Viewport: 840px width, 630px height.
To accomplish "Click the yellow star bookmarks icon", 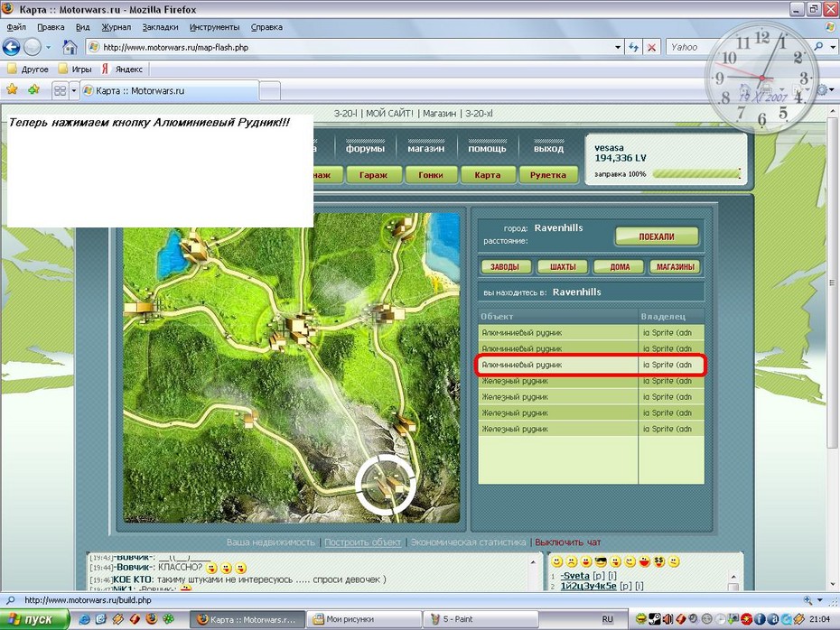I will click(12, 90).
